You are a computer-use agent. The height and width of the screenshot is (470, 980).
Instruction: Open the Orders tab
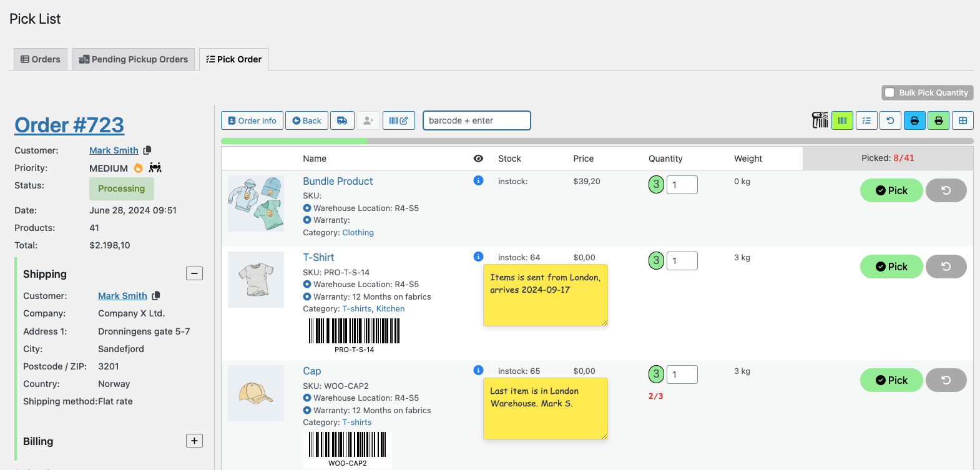click(41, 59)
